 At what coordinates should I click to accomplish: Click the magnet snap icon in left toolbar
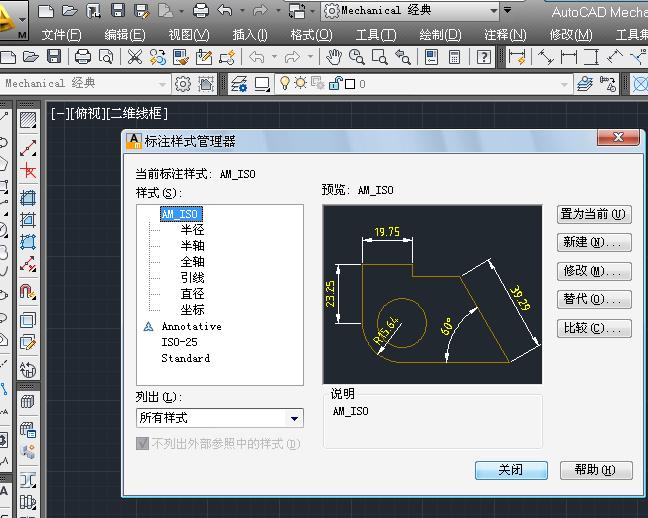tap(28, 292)
